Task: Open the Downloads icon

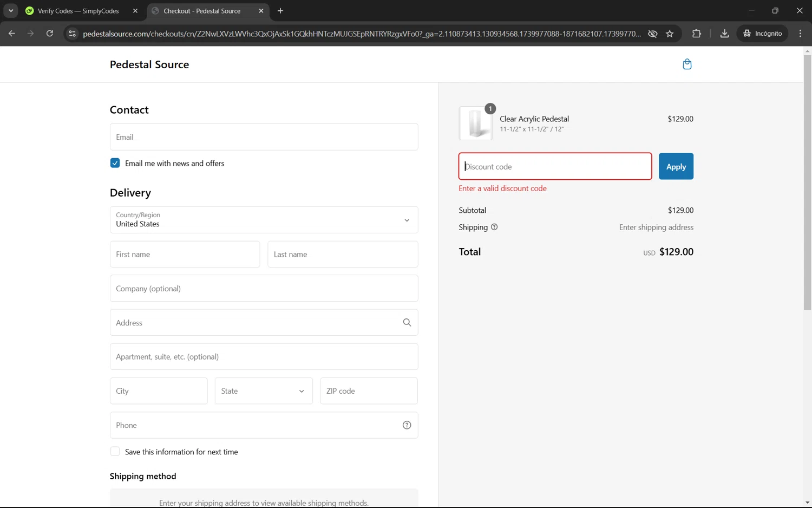Action: click(x=724, y=34)
